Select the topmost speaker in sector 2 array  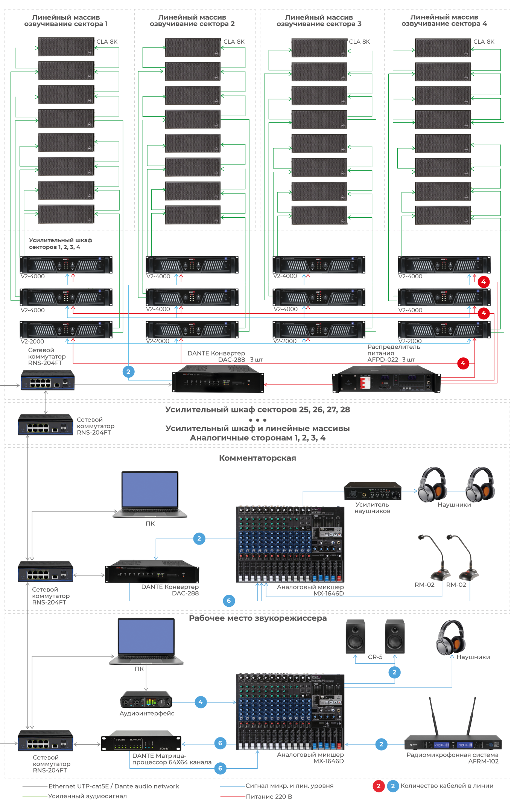tap(193, 47)
